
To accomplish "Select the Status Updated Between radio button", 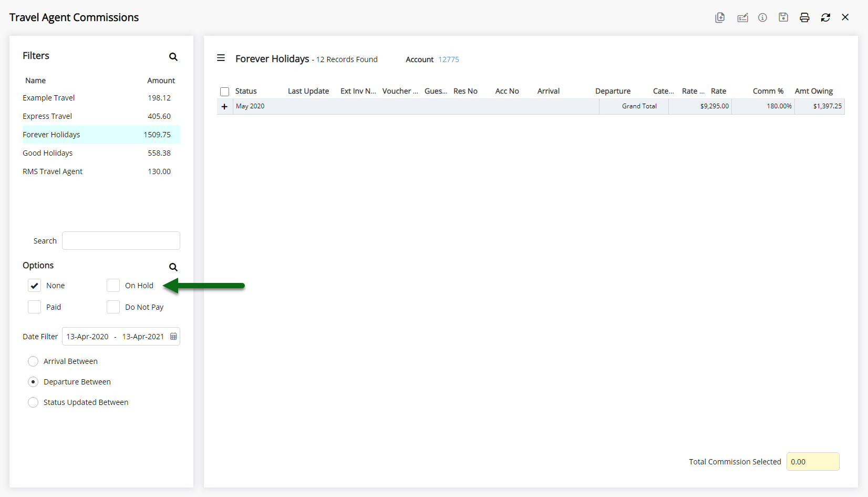I will 33,402.
